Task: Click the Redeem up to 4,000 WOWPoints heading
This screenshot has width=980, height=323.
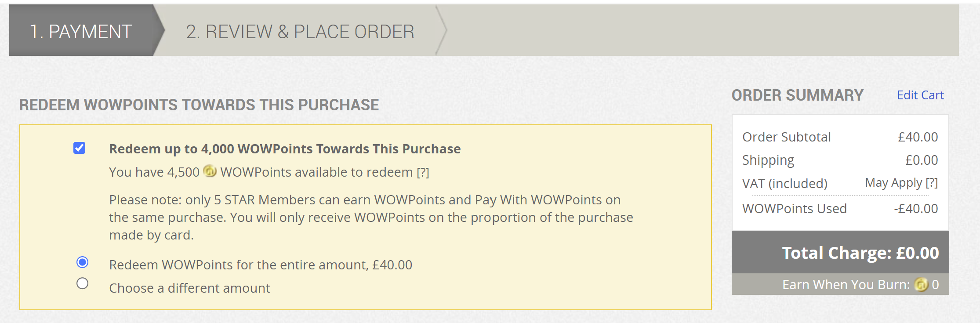Action: point(285,149)
